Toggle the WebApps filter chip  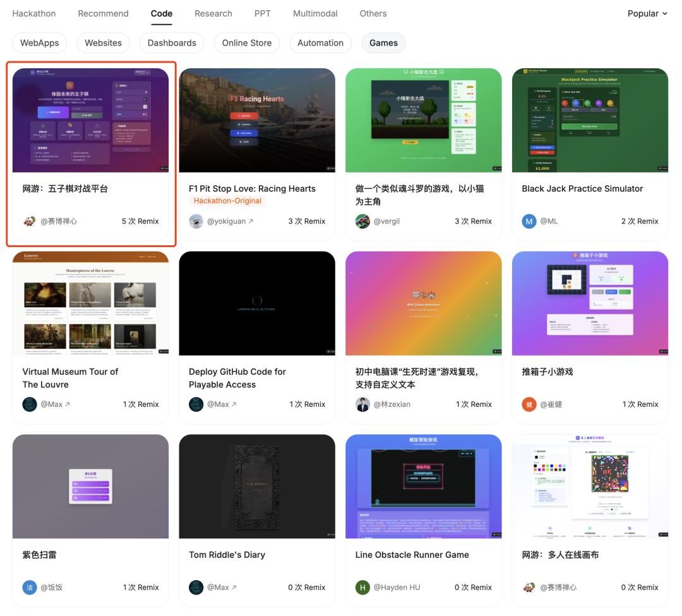click(40, 43)
